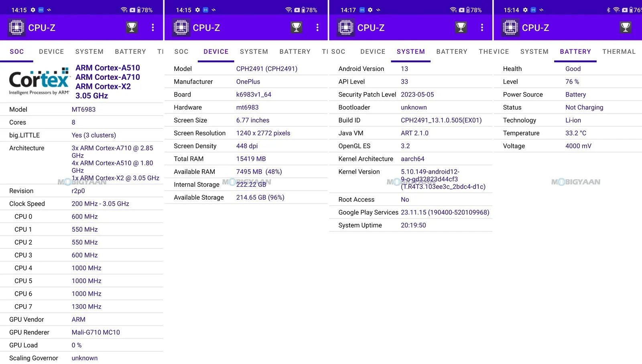Tap the Temperature 33.2 °C value
This screenshot has height=364, width=642.
click(x=576, y=133)
